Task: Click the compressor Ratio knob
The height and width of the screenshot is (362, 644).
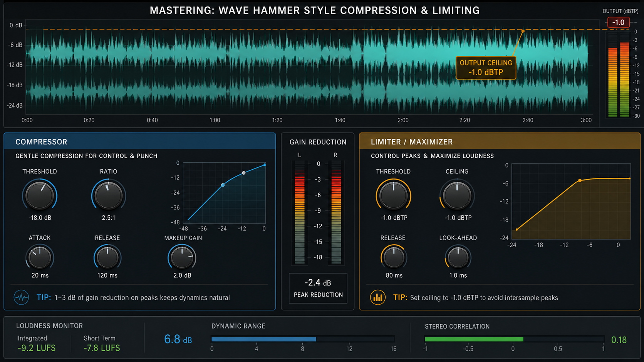Action: [108, 195]
